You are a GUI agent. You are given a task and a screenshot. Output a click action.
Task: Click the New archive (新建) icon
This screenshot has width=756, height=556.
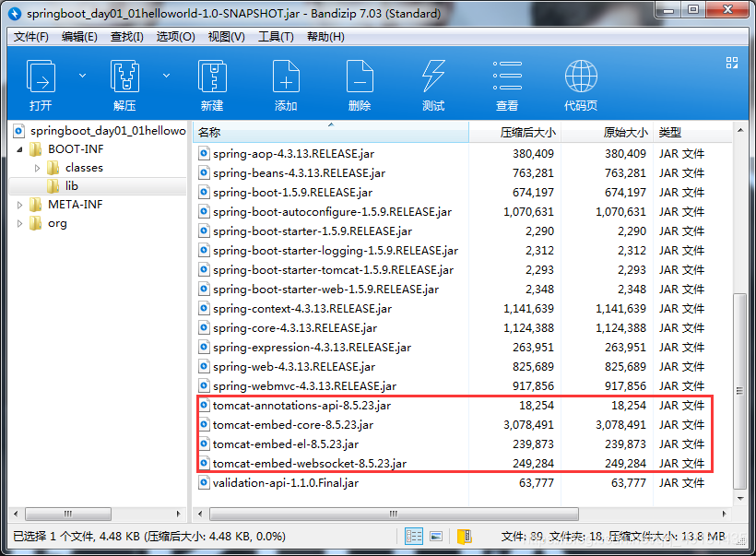point(212,77)
